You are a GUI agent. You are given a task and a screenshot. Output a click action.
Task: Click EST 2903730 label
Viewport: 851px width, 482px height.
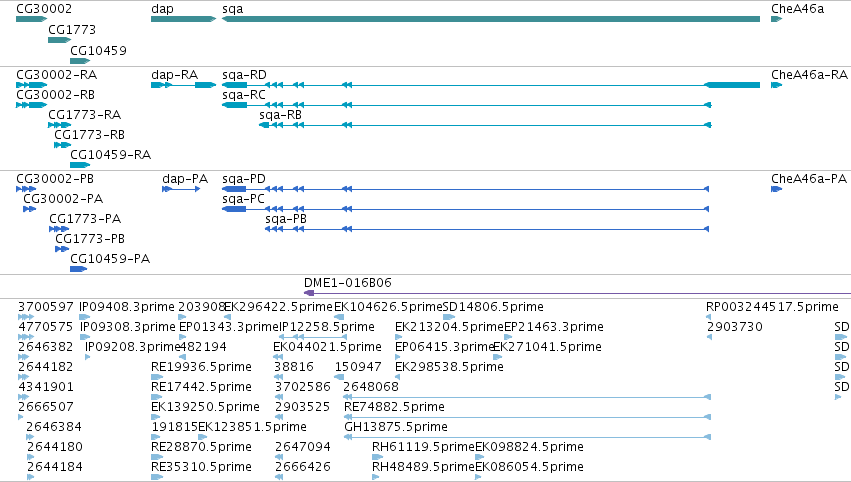(x=734, y=327)
